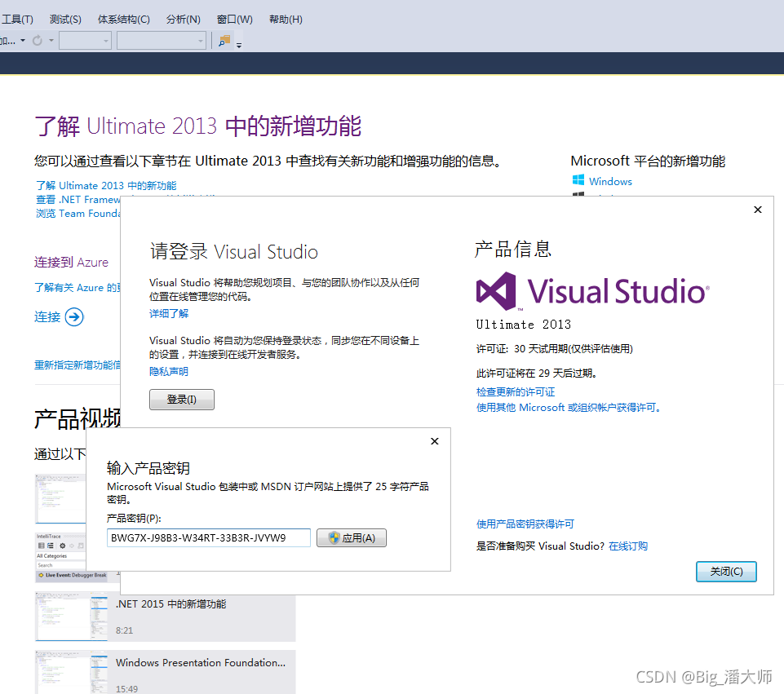Open the 测试(S) menu
Viewport: 784px width, 694px height.
click(x=65, y=20)
